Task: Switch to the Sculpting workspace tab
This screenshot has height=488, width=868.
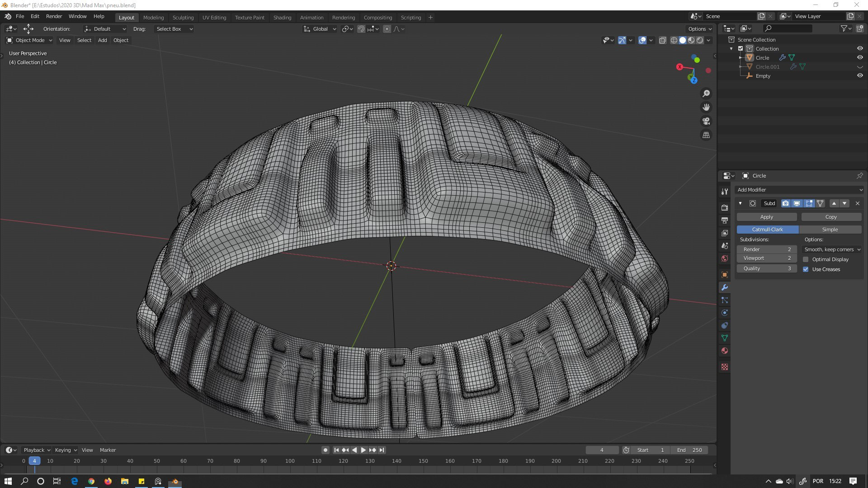Action: click(183, 18)
